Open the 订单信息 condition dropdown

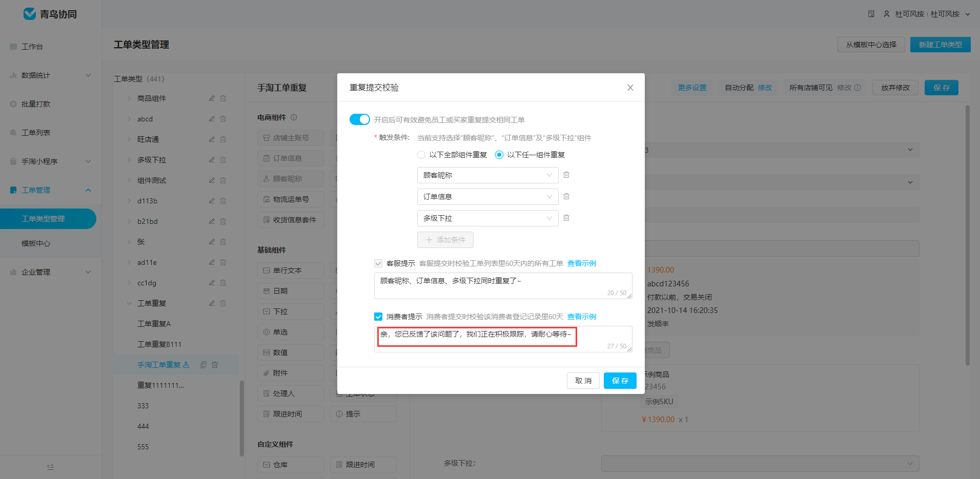487,197
